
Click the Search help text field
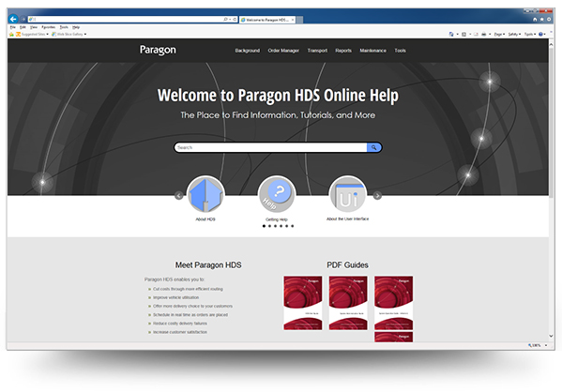[270, 147]
